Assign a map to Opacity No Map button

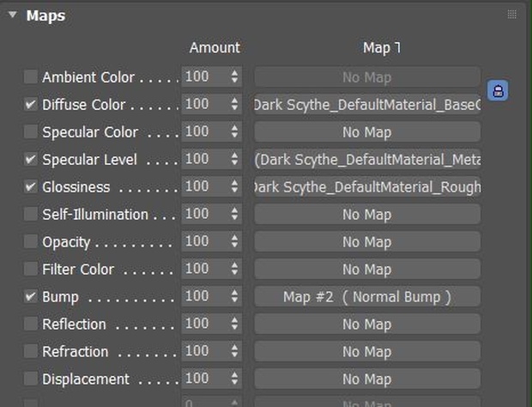(367, 241)
